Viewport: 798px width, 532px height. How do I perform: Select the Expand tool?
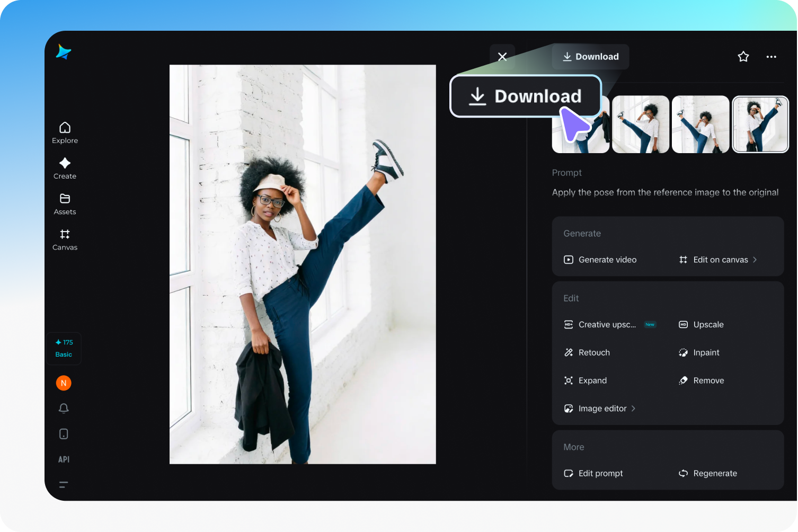tap(592, 380)
